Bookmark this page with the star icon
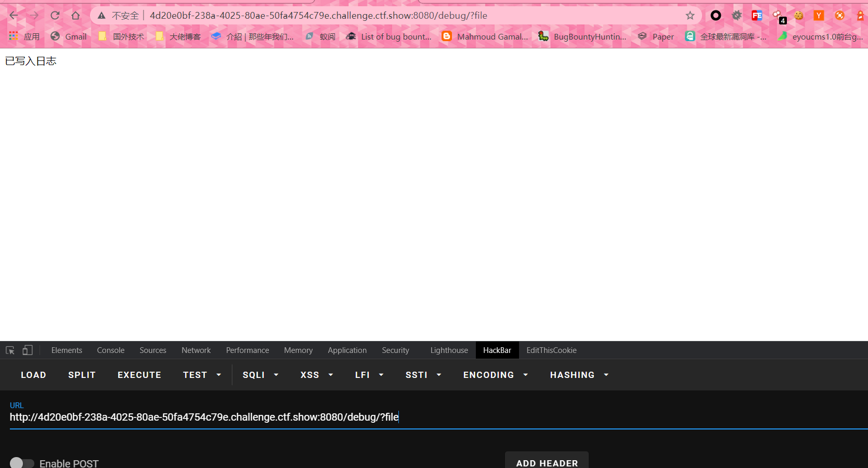 click(x=690, y=16)
